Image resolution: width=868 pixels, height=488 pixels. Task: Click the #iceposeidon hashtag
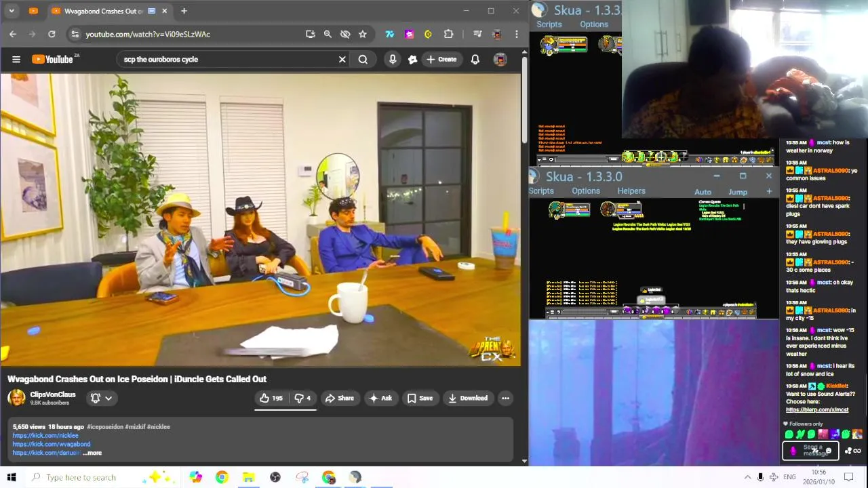tap(105, 427)
